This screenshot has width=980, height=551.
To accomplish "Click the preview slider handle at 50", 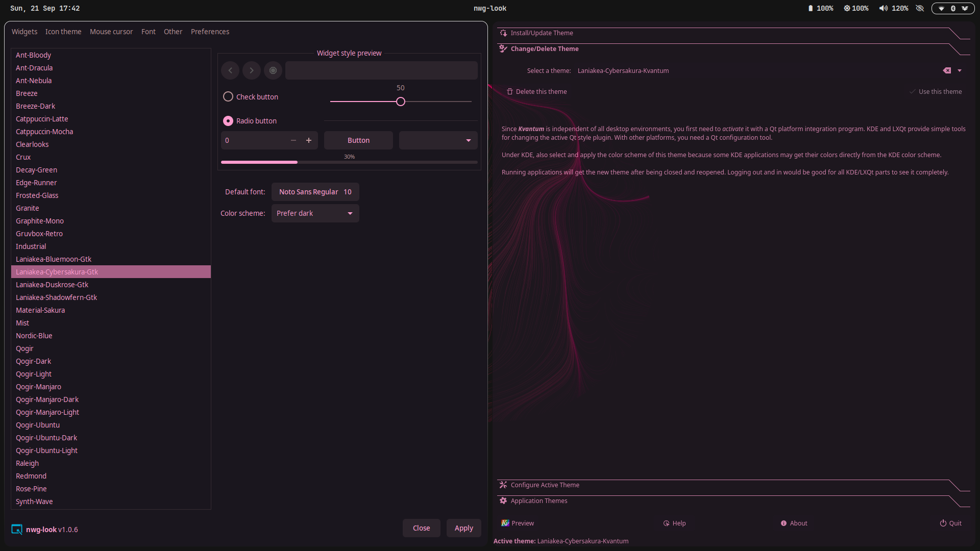I will pos(401,102).
